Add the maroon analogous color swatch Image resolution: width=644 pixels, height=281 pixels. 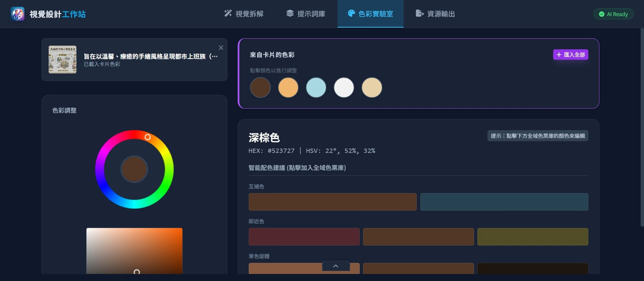click(x=304, y=237)
